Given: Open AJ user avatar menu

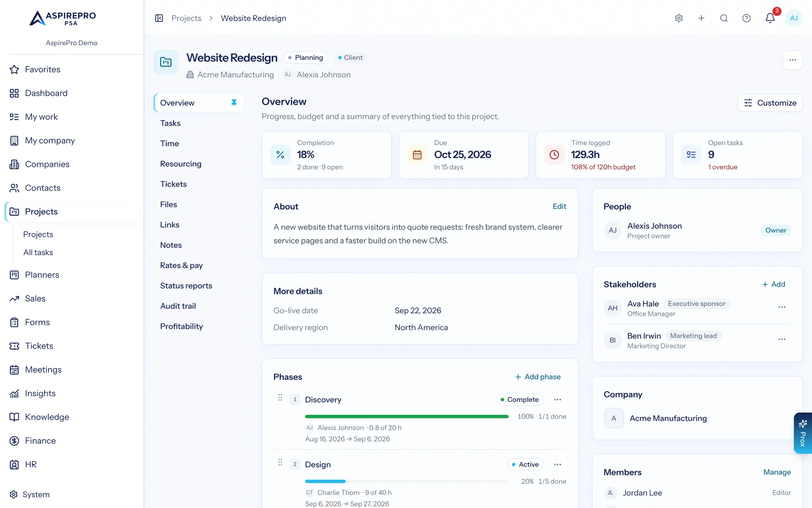Looking at the screenshot, I should pyautogui.click(x=794, y=18).
